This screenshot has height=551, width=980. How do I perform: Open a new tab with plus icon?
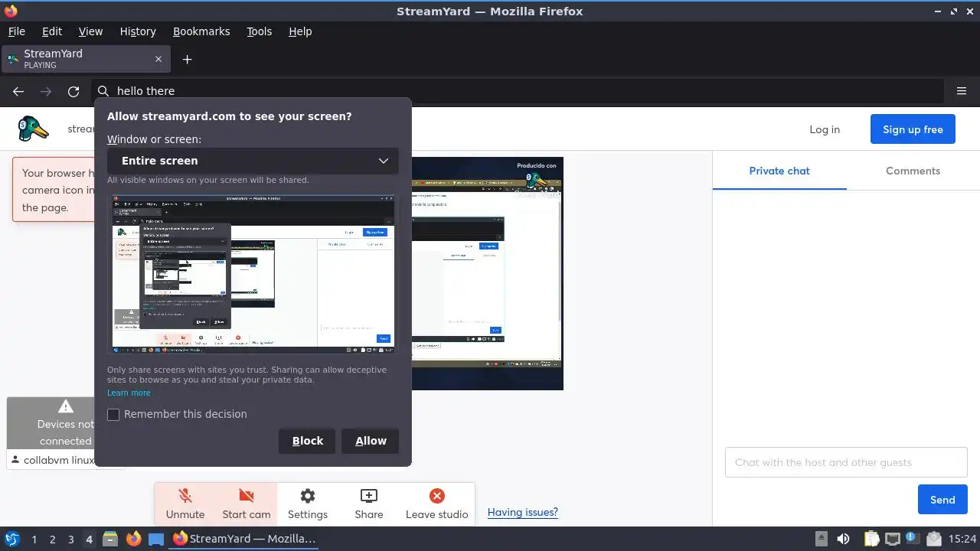pyautogui.click(x=187, y=59)
